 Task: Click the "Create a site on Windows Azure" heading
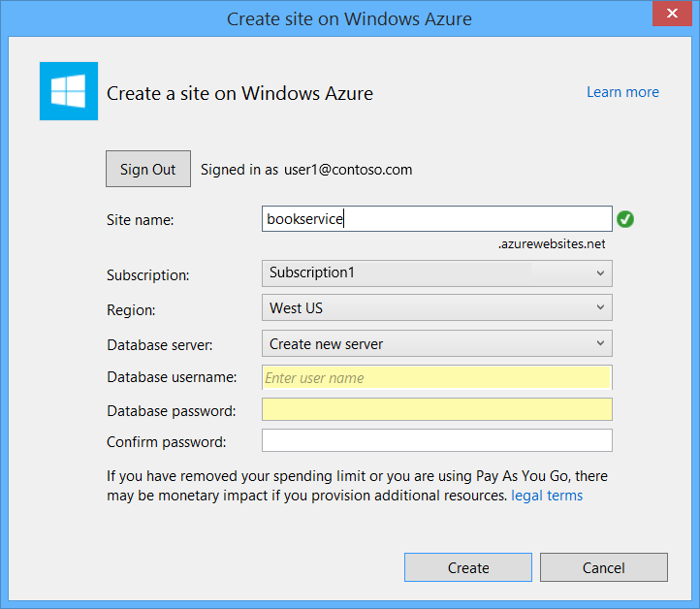coord(239,93)
